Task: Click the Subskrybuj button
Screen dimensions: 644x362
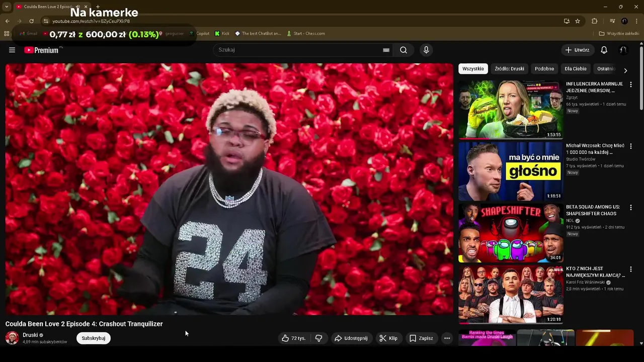Action: pos(94,338)
